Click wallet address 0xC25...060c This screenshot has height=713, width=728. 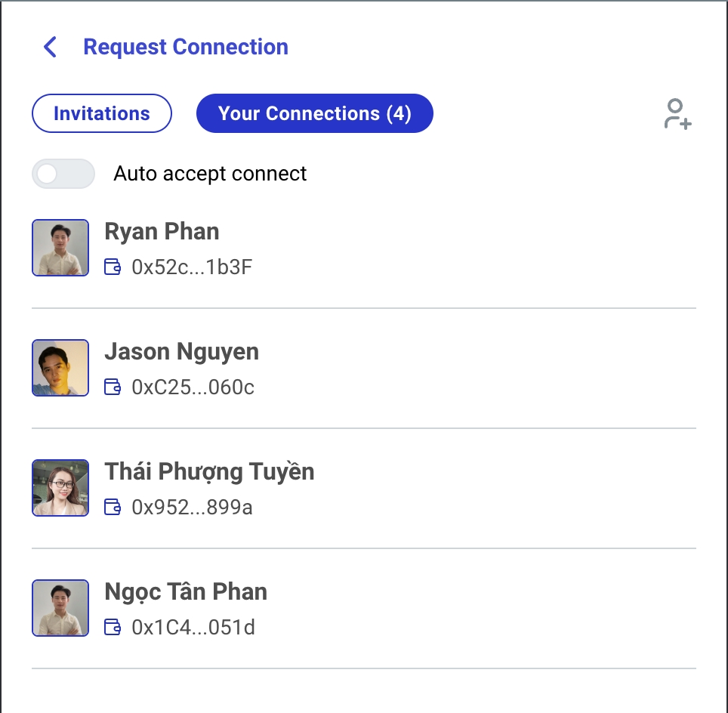[x=193, y=387]
